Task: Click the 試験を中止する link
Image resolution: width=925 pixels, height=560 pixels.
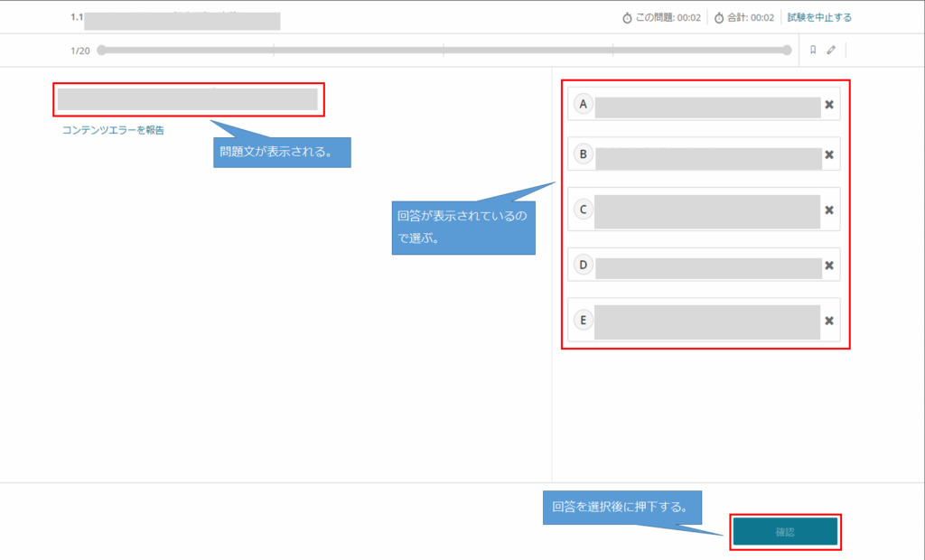Action: click(819, 17)
